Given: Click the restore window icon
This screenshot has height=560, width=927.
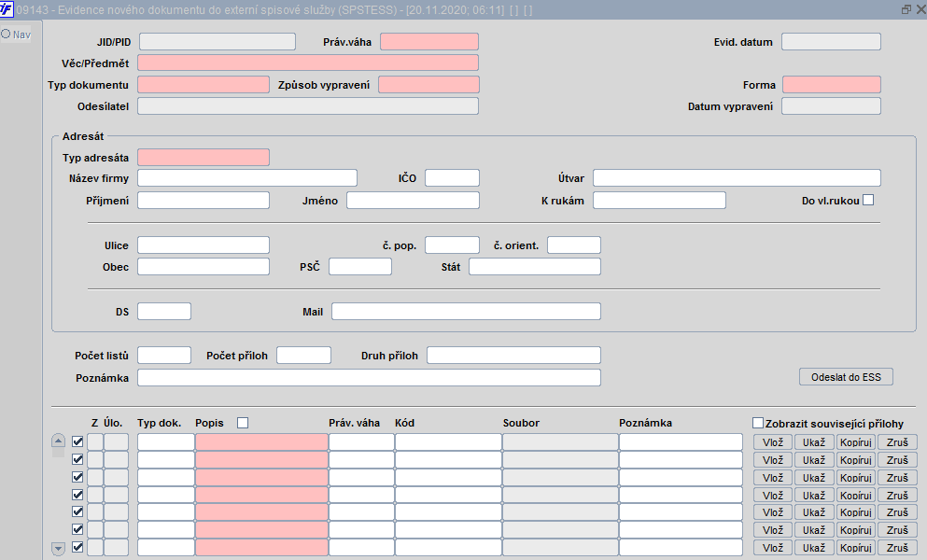Looking at the screenshot, I should (906, 9).
